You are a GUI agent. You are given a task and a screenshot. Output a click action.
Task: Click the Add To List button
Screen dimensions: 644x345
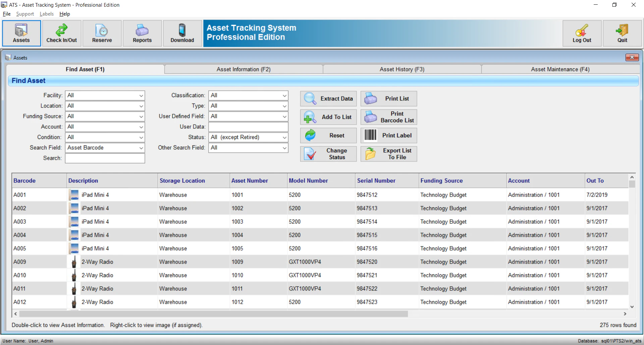pyautogui.click(x=328, y=117)
